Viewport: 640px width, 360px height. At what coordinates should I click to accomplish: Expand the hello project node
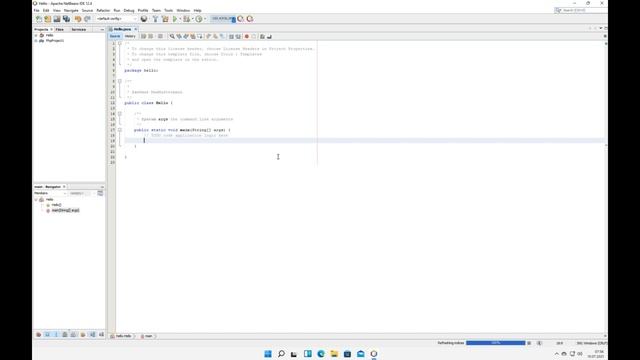36,36
